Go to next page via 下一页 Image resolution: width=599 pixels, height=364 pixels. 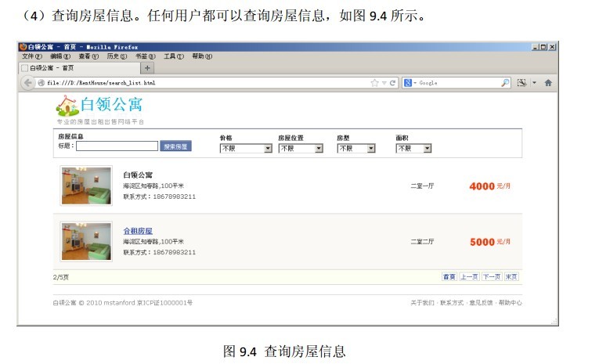click(x=491, y=276)
